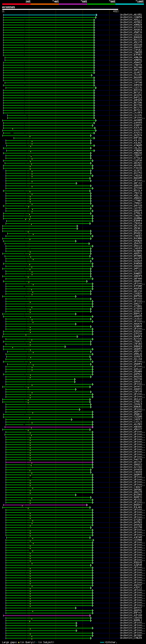Screen dimensions: 146x644
Task: Select hit label UniRef100_B3RMF8
Action: pyautogui.click(x=131, y=221)
